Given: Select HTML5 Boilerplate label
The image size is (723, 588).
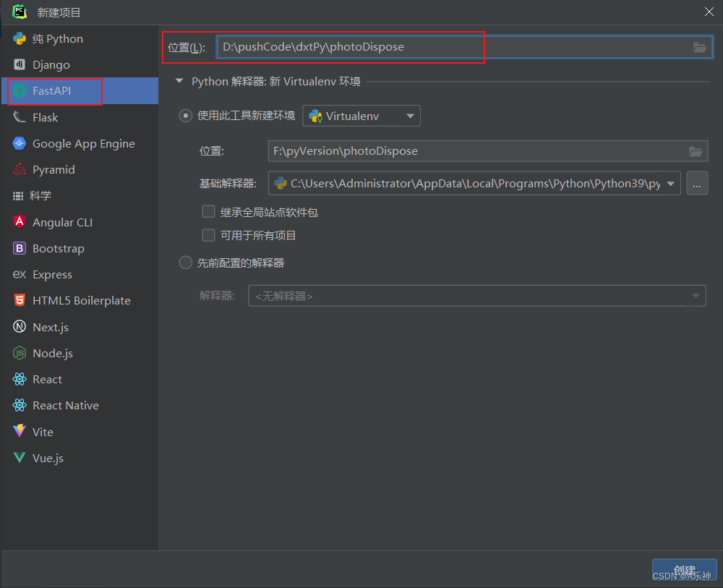Looking at the screenshot, I should click(81, 301).
